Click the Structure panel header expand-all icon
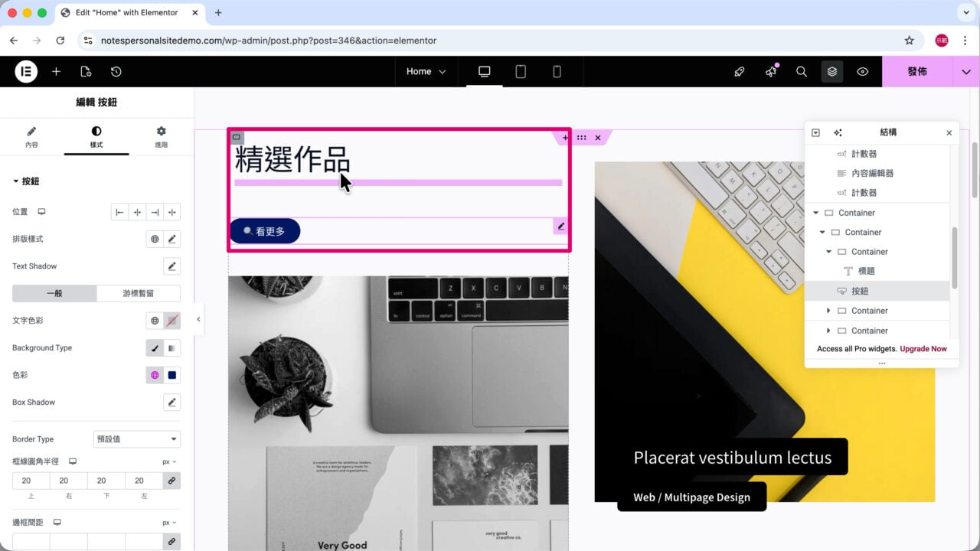 815,132
